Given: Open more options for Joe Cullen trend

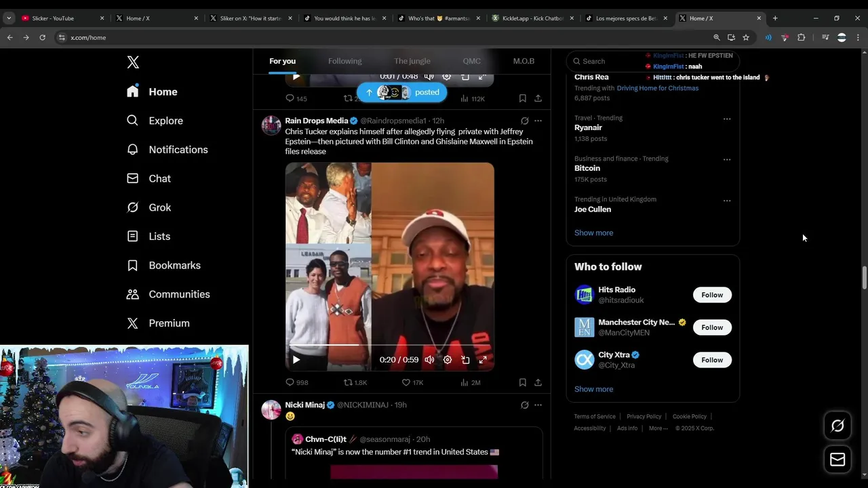Looking at the screenshot, I should pos(727,201).
